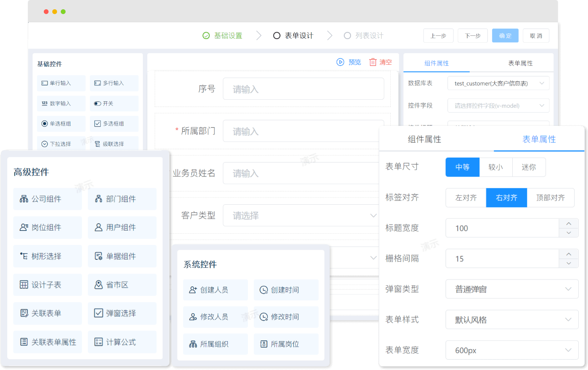Select the 树形选择 control icon

click(x=24, y=256)
